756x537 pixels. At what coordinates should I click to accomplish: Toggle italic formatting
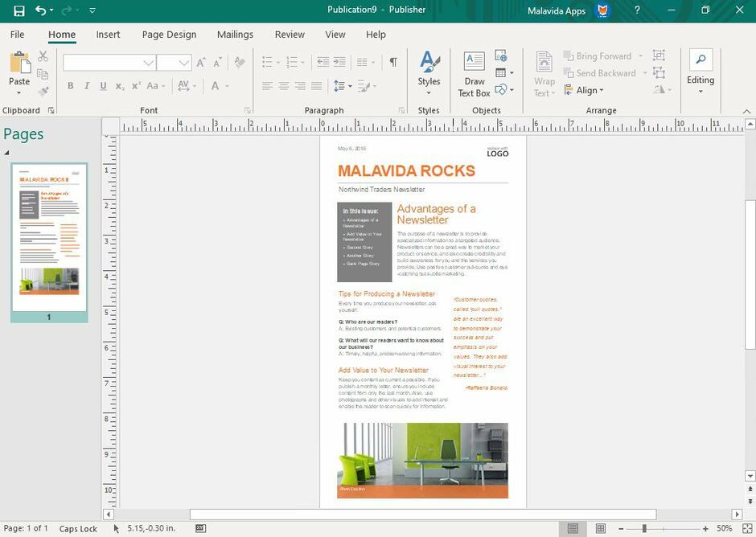(x=87, y=86)
